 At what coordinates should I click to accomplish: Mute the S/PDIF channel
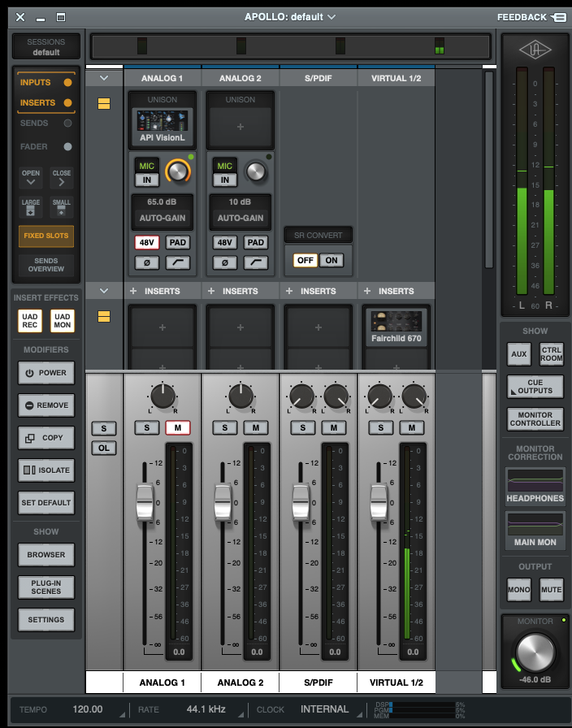[x=334, y=427]
